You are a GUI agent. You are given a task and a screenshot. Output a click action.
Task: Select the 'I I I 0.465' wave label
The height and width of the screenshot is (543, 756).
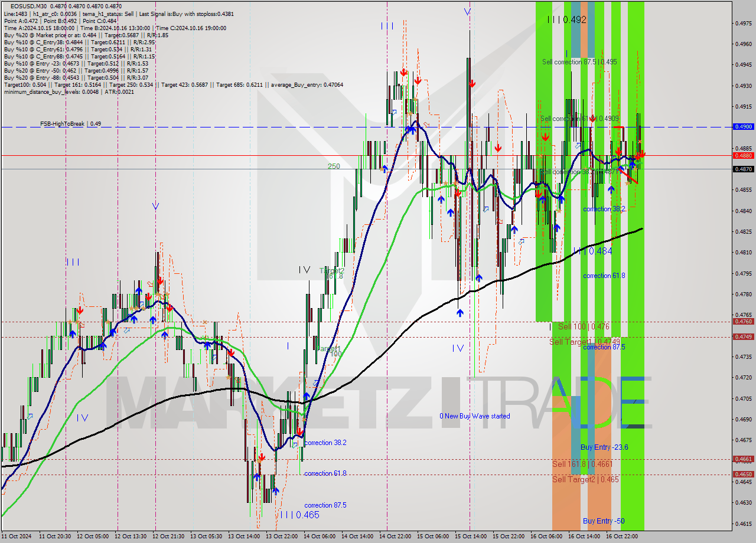point(299,515)
